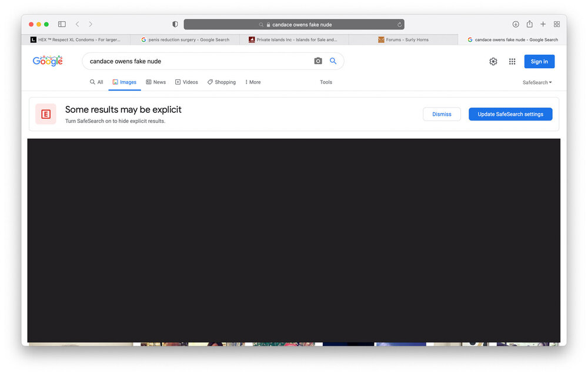Click the Google search input field
The width and height of the screenshot is (588, 374).
click(x=197, y=61)
